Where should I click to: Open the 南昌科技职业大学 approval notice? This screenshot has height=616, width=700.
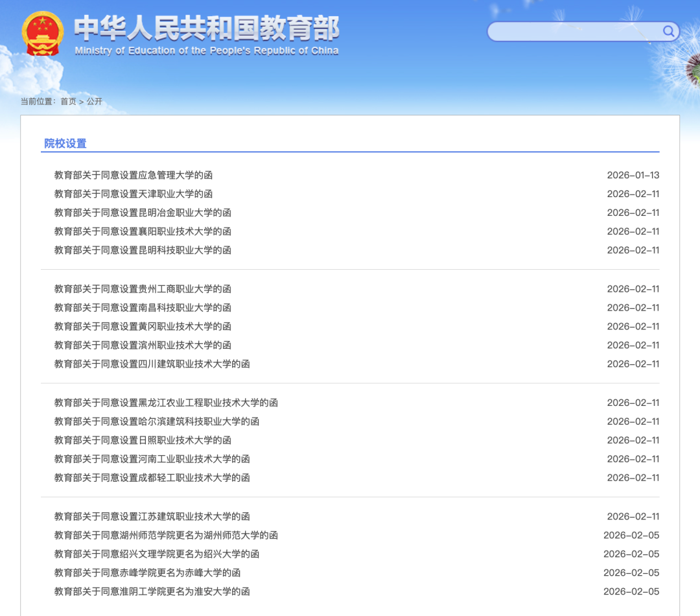[x=143, y=307]
